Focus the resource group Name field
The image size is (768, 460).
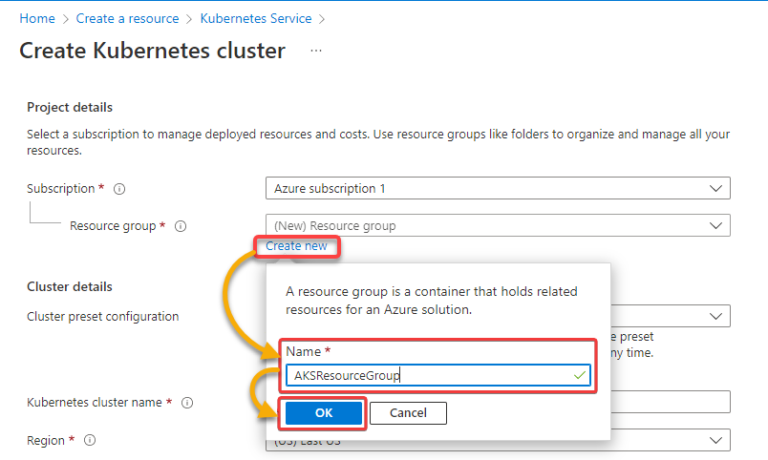438,376
